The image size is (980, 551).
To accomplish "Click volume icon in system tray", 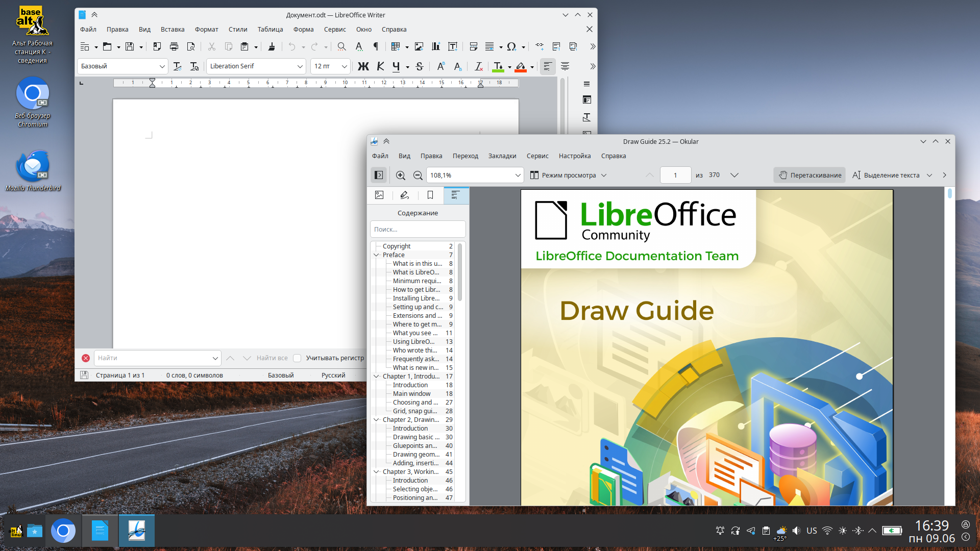I will tap(796, 531).
